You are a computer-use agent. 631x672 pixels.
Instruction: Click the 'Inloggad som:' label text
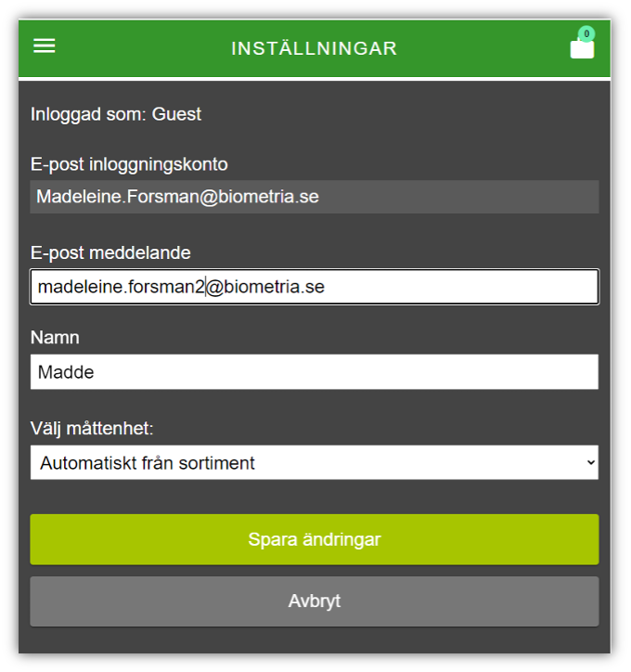[89, 114]
